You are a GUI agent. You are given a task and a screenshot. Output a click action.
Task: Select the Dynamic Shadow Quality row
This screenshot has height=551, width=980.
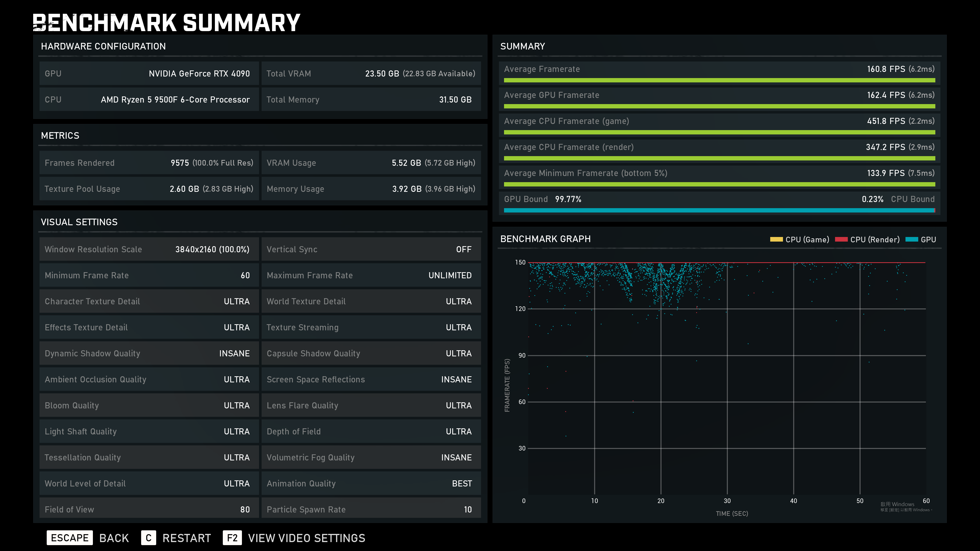click(x=149, y=353)
